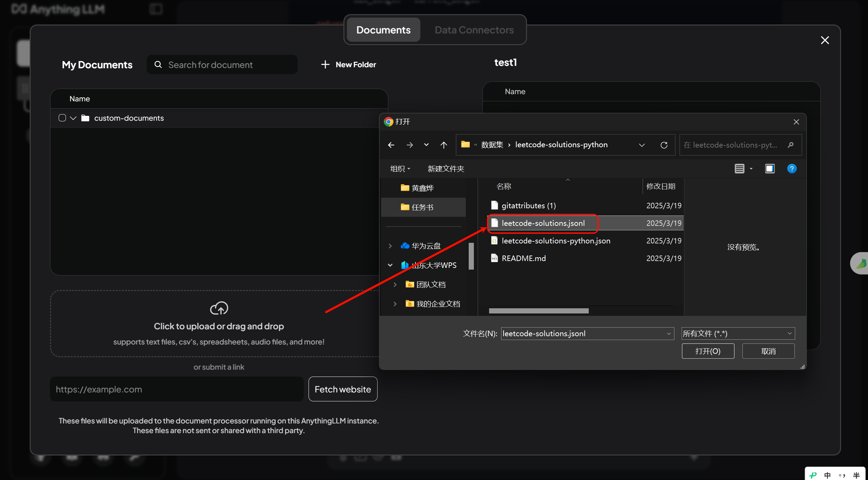
Task: Click the Fetch website button
Action: pos(343,389)
